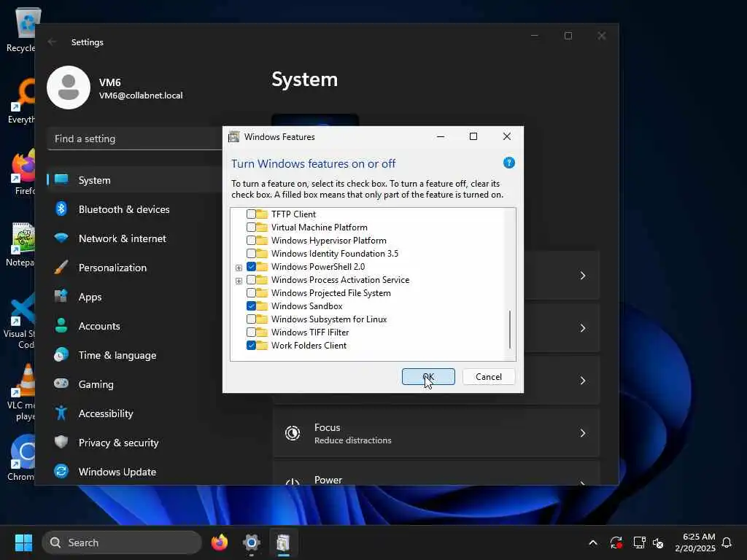Click the sync status tray icon
Image resolution: width=747 pixels, height=560 pixels.
(616, 542)
